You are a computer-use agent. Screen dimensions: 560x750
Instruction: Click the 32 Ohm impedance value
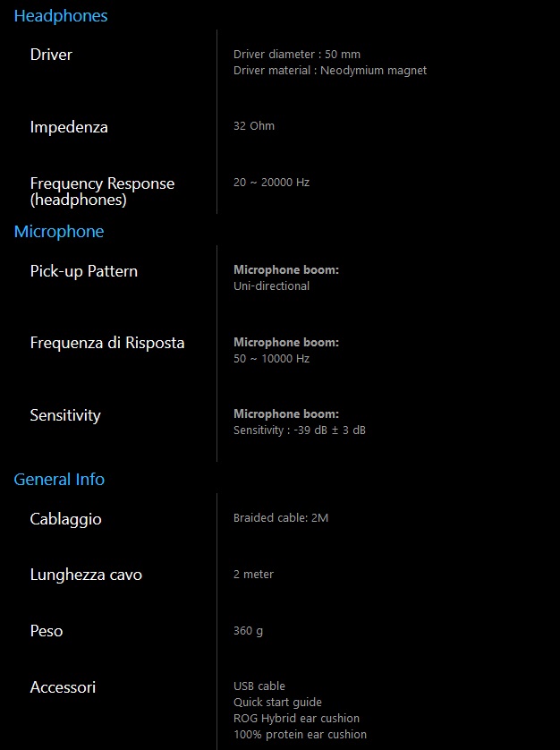pos(254,126)
